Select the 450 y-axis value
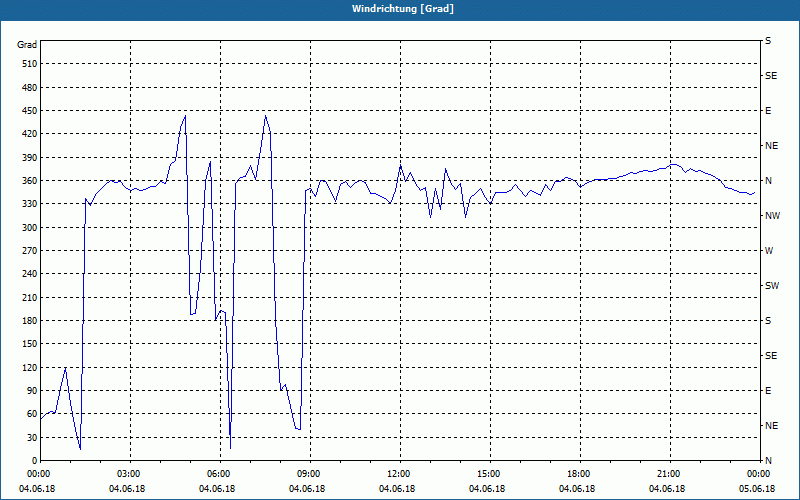800x500 pixels. (30, 111)
